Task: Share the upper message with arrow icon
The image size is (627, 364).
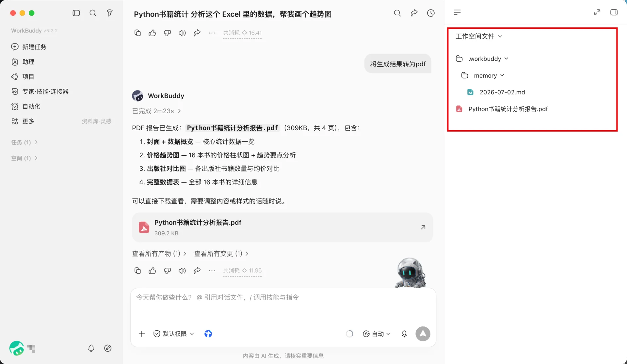Action: (197, 33)
